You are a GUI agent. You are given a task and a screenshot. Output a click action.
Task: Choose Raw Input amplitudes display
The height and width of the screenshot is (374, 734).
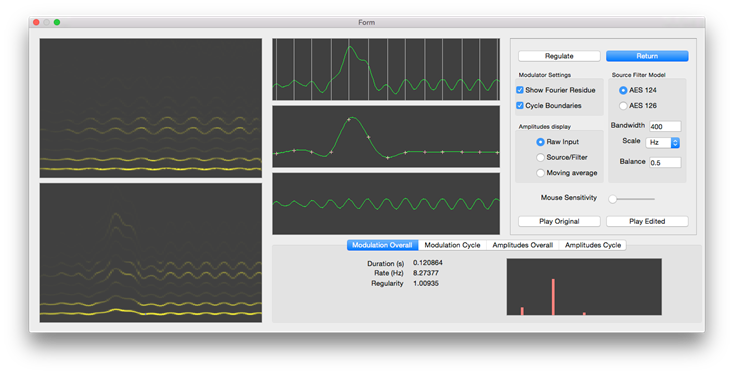point(540,142)
